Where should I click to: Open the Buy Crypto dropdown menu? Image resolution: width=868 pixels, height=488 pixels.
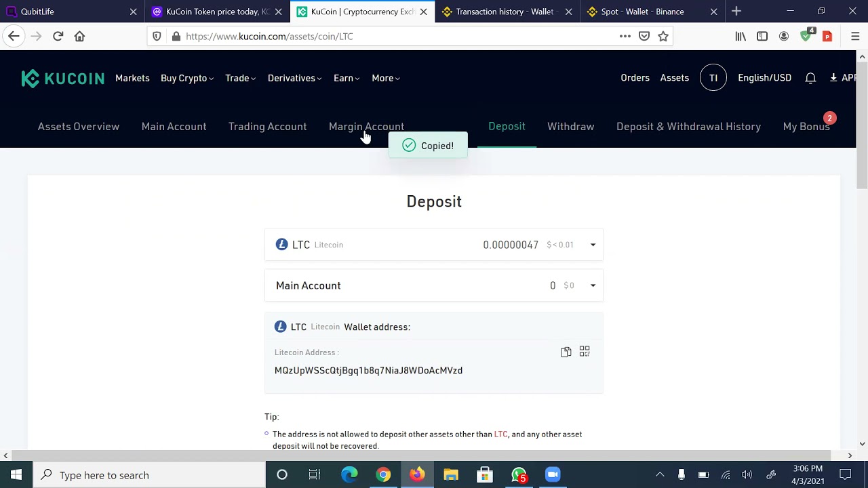click(186, 78)
